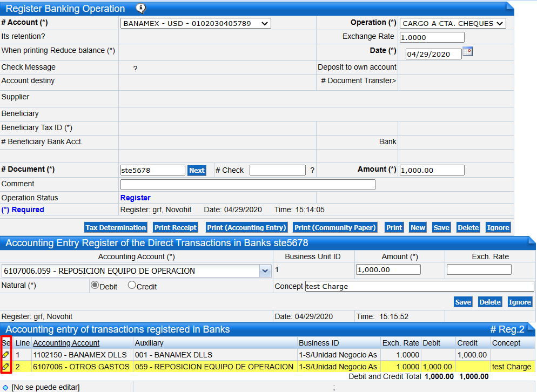
Task: Click the Comment text field
Action: pos(247,185)
